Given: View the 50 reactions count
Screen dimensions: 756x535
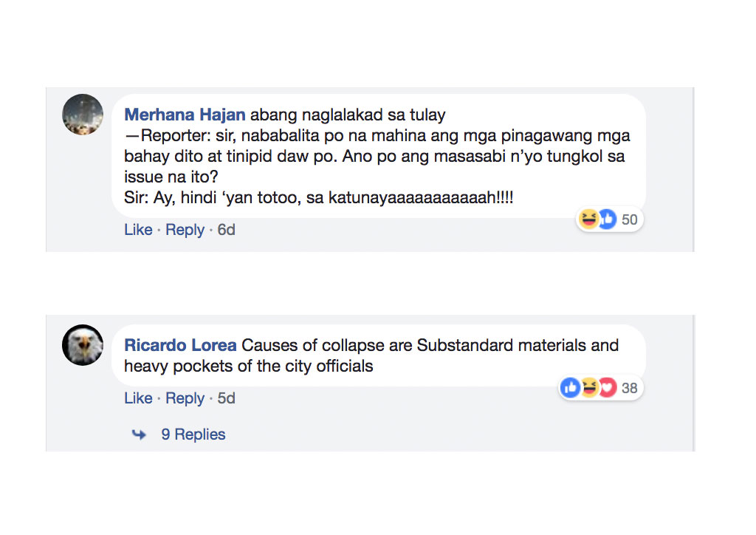Looking at the screenshot, I should (629, 219).
